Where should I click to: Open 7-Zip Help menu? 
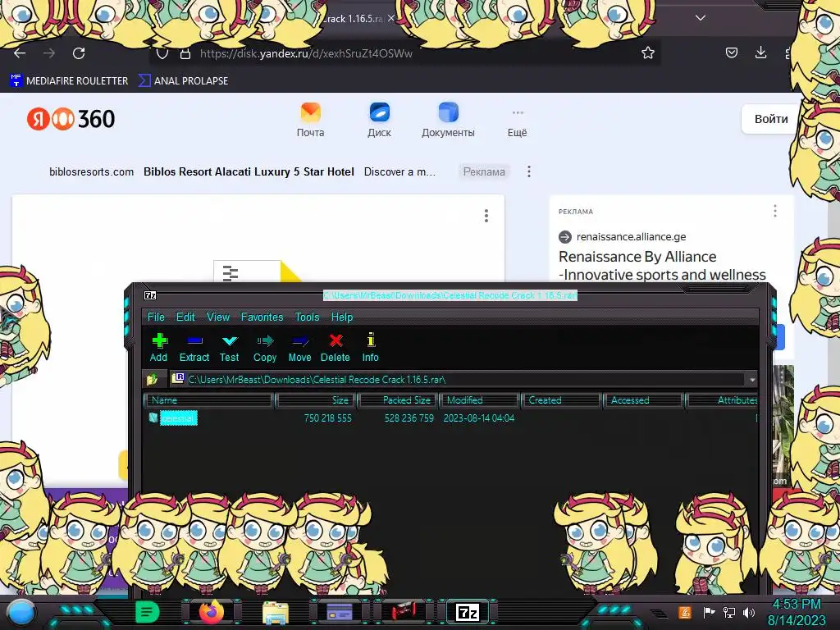click(x=342, y=317)
